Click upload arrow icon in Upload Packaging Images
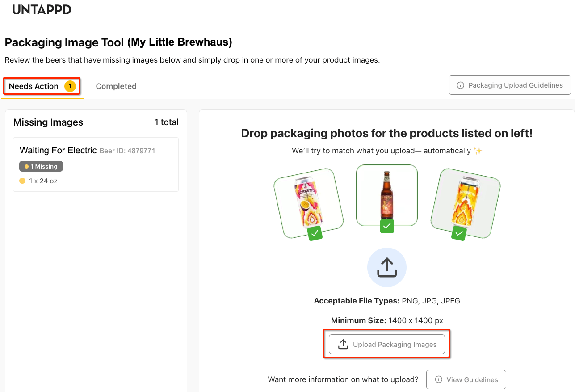This screenshot has height=392, width=575. click(343, 344)
